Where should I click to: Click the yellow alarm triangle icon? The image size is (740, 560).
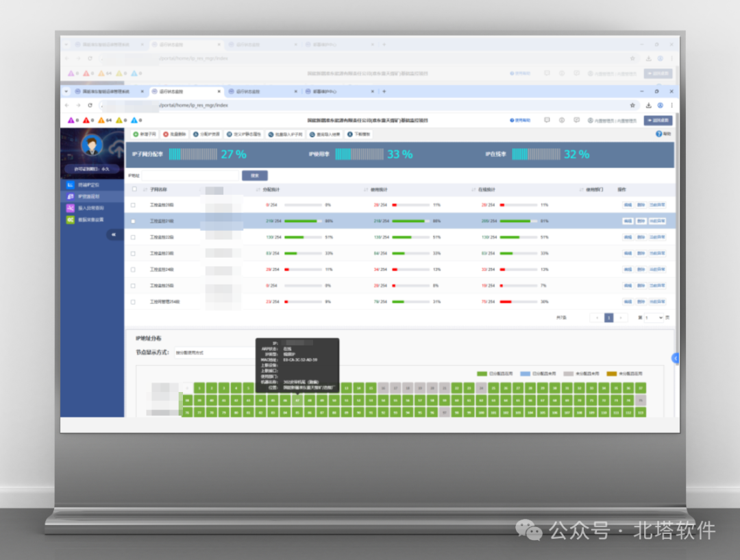click(119, 121)
